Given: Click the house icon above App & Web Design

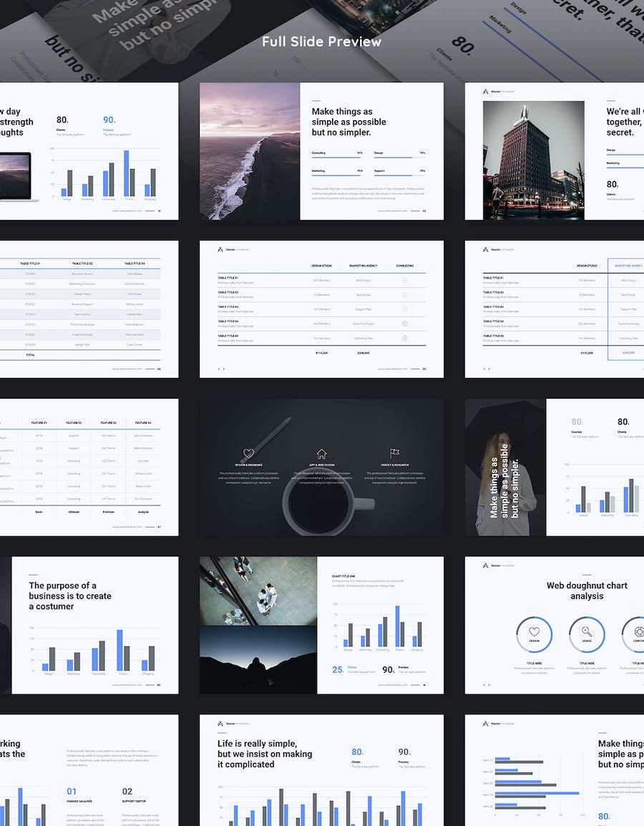Looking at the screenshot, I should click(x=321, y=453).
